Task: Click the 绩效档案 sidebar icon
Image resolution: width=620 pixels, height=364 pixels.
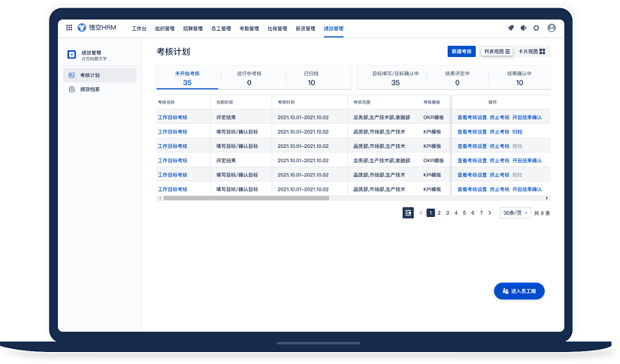Action: click(x=71, y=89)
